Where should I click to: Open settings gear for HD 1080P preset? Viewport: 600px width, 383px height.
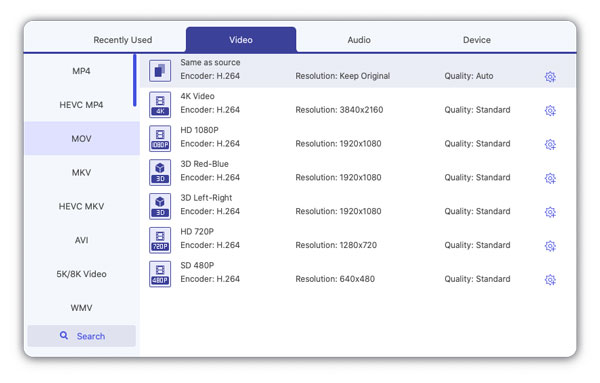[550, 144]
